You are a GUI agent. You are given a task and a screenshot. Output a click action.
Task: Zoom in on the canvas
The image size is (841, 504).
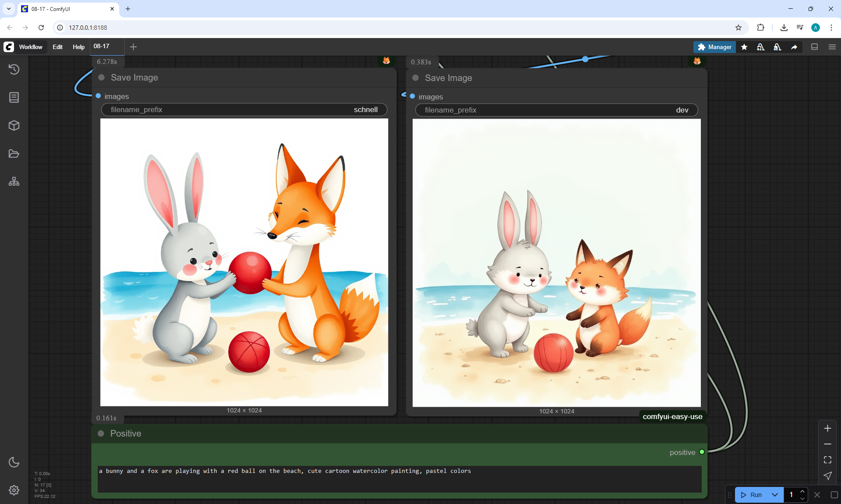pos(827,428)
